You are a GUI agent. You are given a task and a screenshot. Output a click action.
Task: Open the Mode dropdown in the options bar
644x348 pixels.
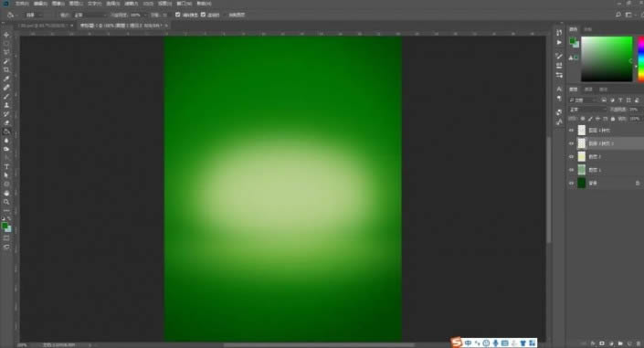click(90, 15)
